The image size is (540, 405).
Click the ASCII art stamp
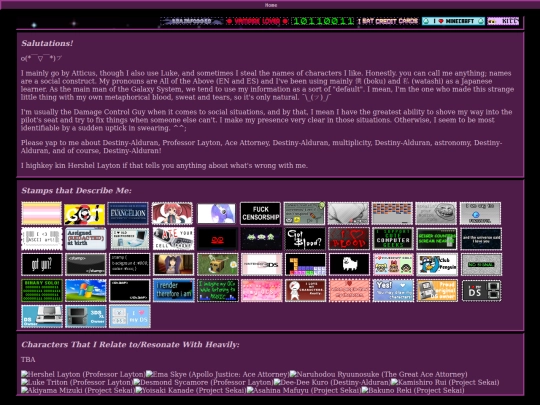(x=42, y=239)
